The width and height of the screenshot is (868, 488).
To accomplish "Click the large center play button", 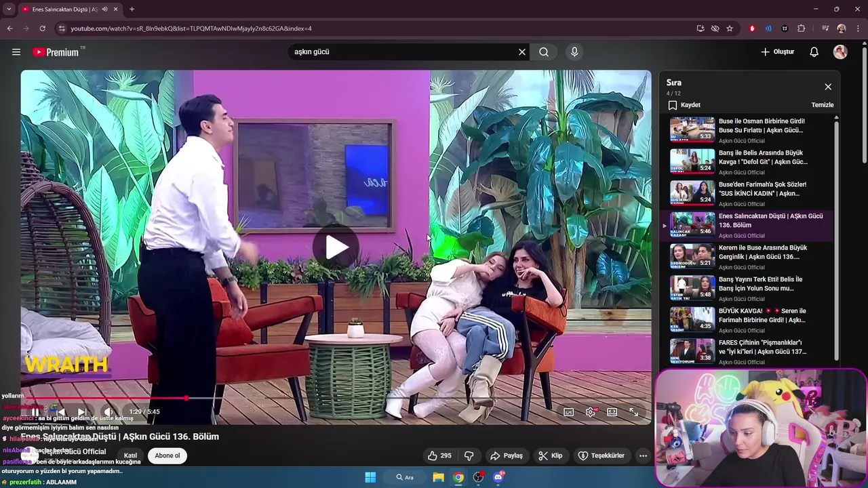I will pos(336,247).
